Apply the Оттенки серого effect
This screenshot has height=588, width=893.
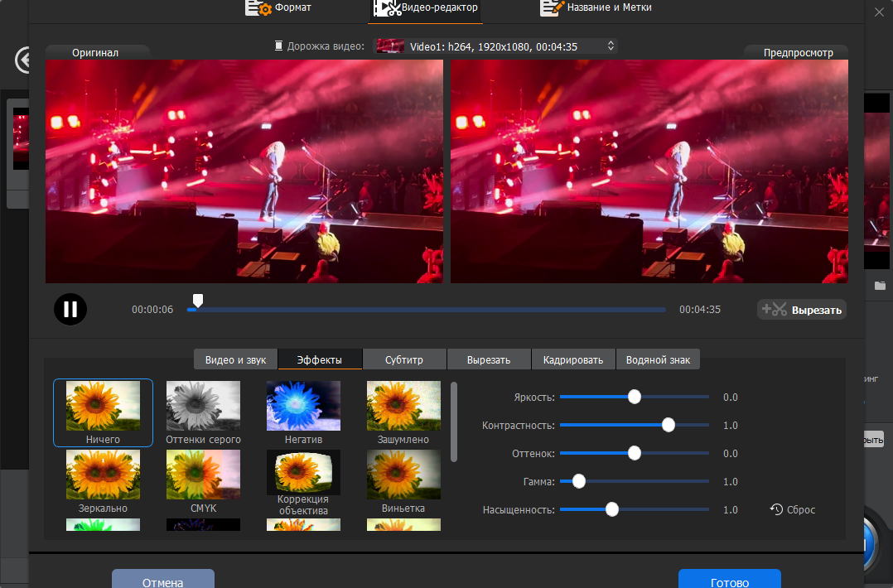tap(203, 412)
